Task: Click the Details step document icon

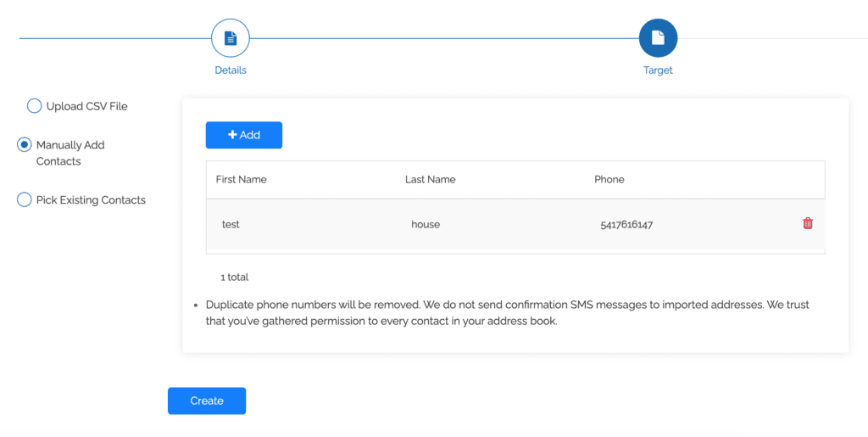Action: click(230, 38)
